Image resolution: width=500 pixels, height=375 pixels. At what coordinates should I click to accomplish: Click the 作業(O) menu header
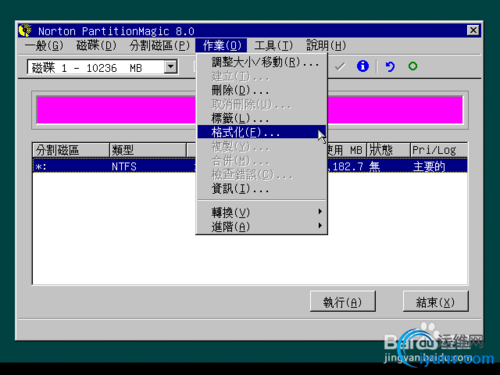tap(221, 46)
